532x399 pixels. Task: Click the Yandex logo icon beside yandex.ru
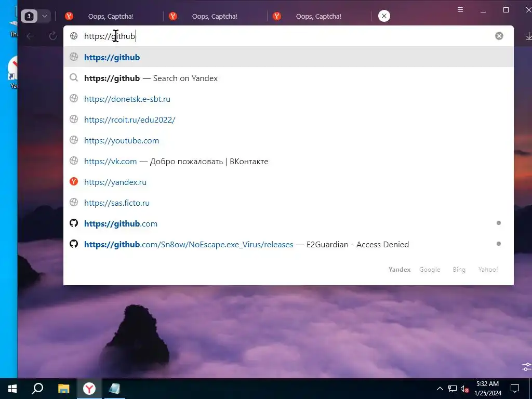[74, 181]
